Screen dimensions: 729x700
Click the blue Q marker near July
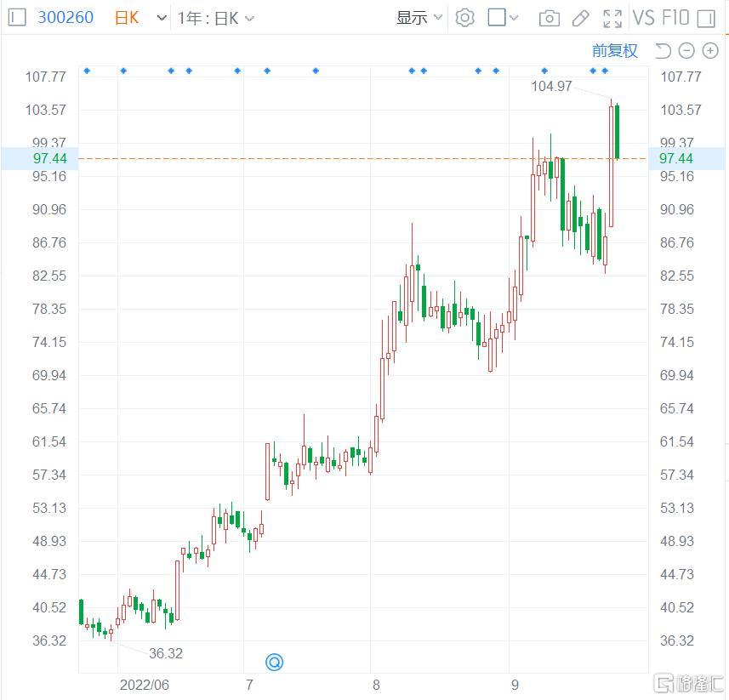point(274,662)
